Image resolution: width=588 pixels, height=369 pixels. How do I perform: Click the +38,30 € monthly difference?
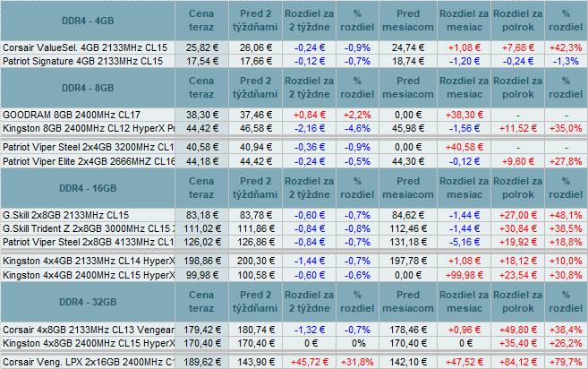click(x=464, y=115)
